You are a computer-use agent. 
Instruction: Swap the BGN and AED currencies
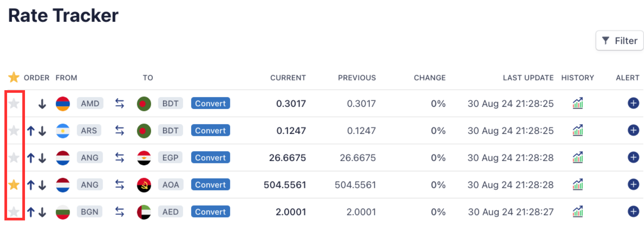119,212
